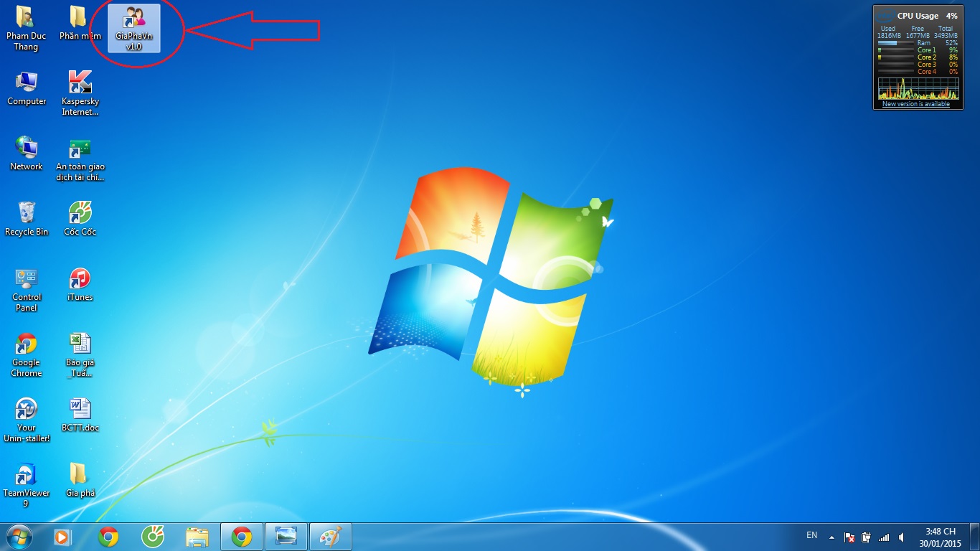
Task: Click the CPU Usage gadget title
Action: [x=917, y=16]
